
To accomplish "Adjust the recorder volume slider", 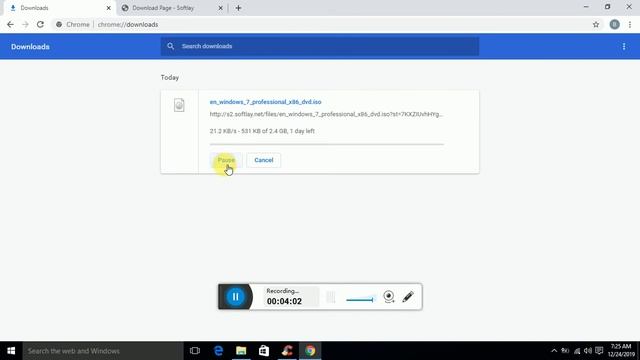I will coord(360,300).
